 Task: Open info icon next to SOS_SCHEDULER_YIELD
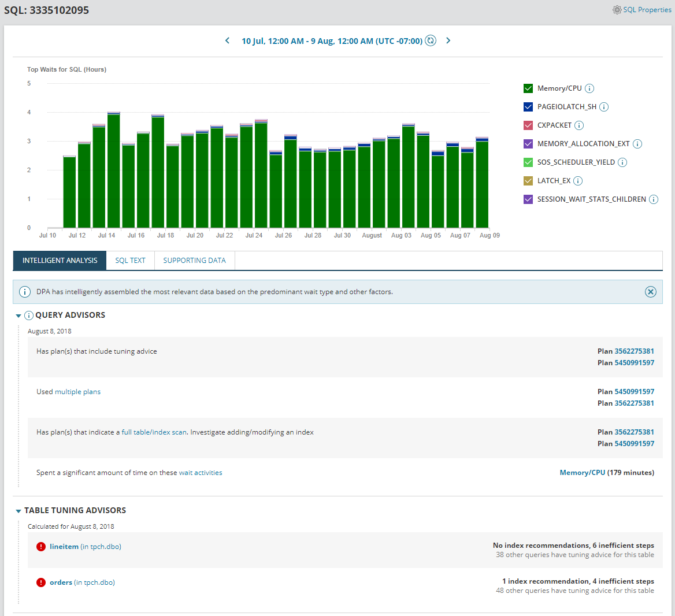[622, 162]
